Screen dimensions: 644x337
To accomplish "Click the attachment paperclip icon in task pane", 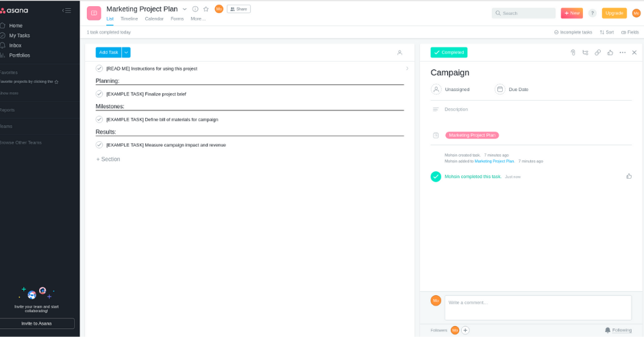I will pyautogui.click(x=573, y=53).
